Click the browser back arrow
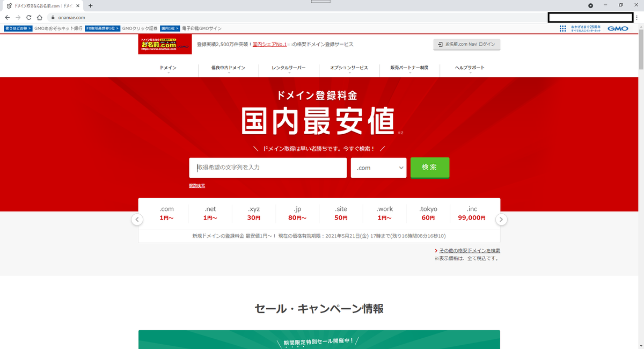 (x=7, y=17)
